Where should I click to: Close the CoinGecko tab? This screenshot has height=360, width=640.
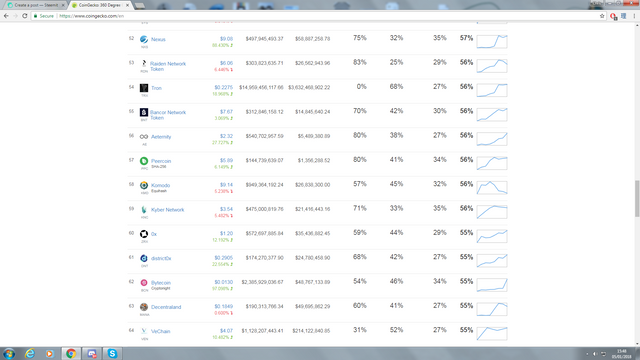(127, 5)
